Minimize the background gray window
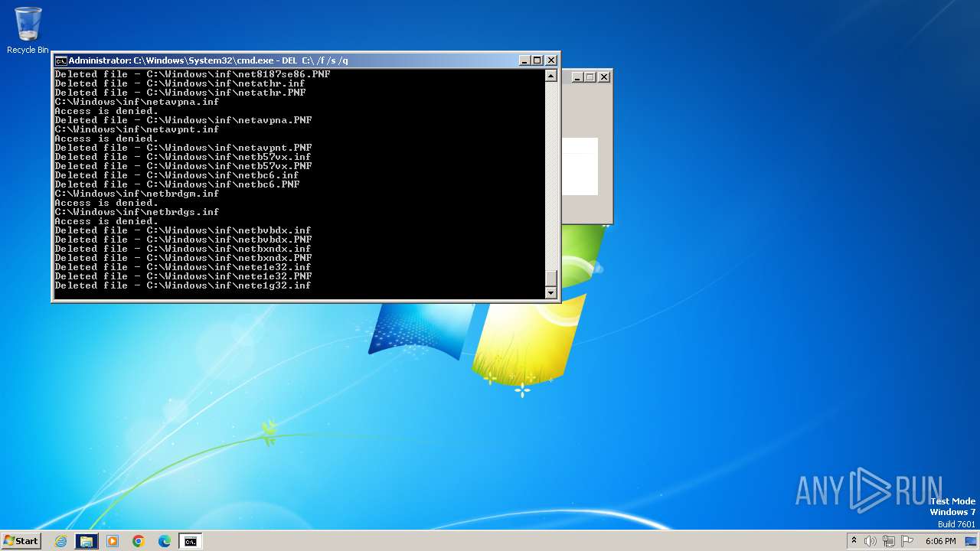The height and width of the screenshot is (551, 980). (577, 77)
